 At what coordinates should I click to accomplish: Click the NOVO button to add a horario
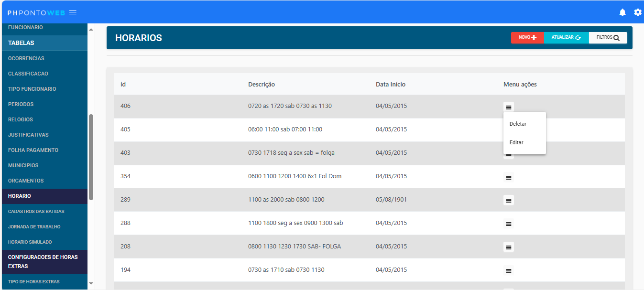coord(527,38)
